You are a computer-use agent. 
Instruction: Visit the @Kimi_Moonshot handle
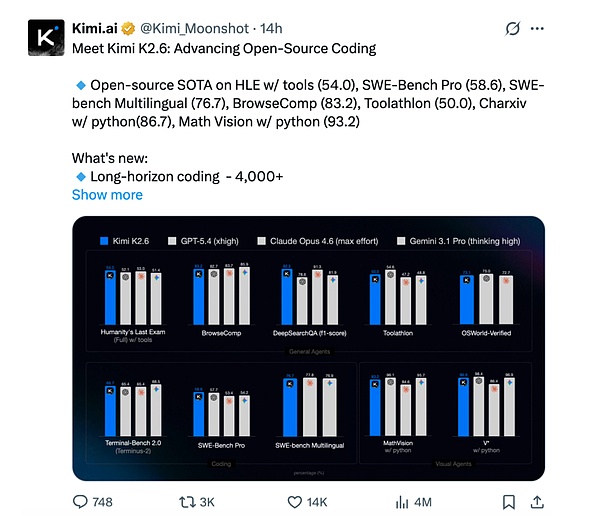point(197,27)
